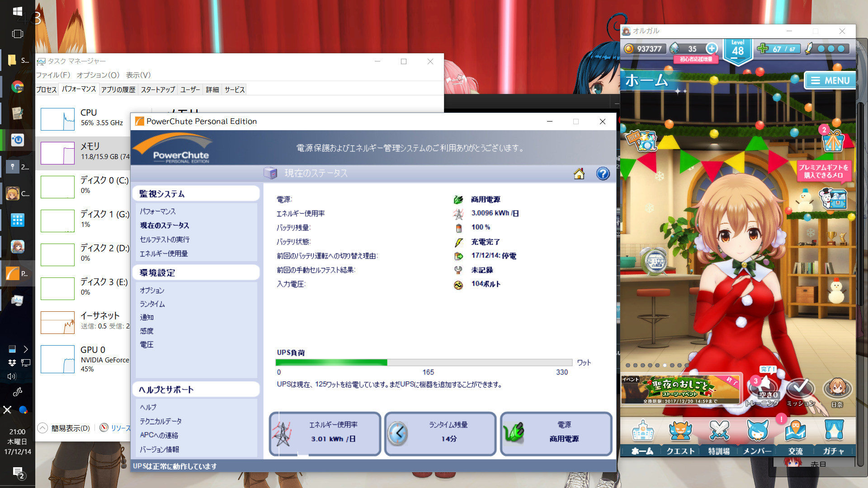Open オプション under 環境設定
868x488 pixels.
pyautogui.click(x=152, y=290)
